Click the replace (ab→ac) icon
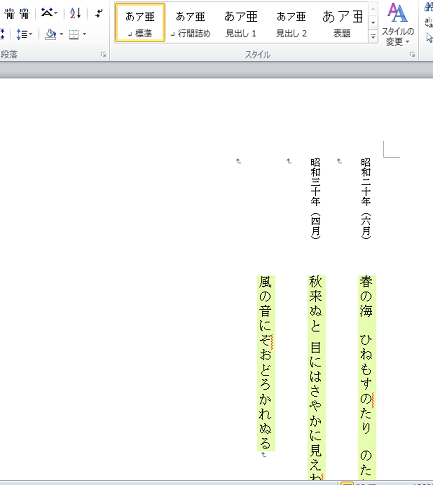 point(429,22)
